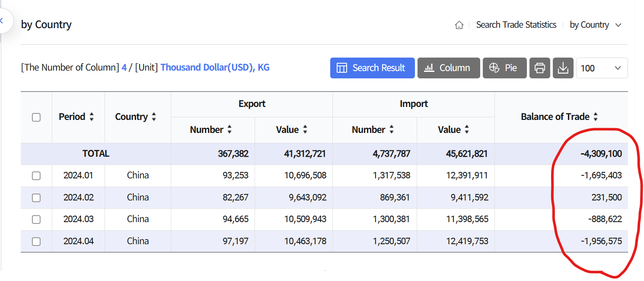Sort by Import Value arrows
Viewport: 644px width, 281px height.
point(467,129)
